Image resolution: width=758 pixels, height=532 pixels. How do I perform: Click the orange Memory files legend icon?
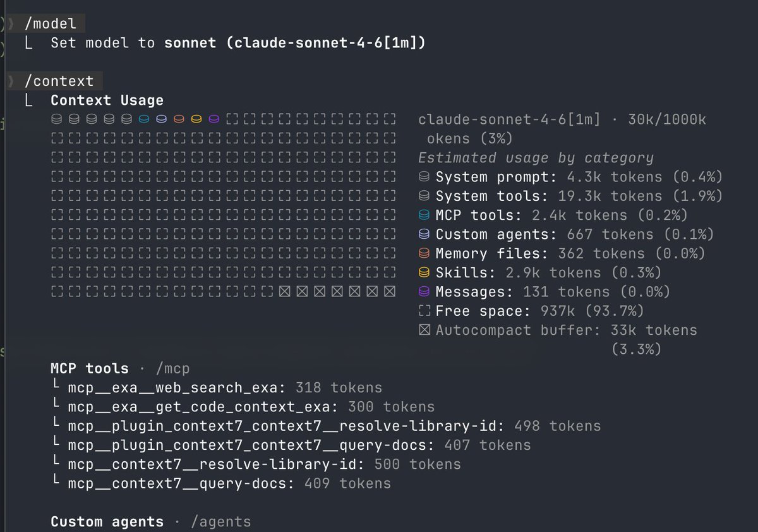tap(424, 253)
